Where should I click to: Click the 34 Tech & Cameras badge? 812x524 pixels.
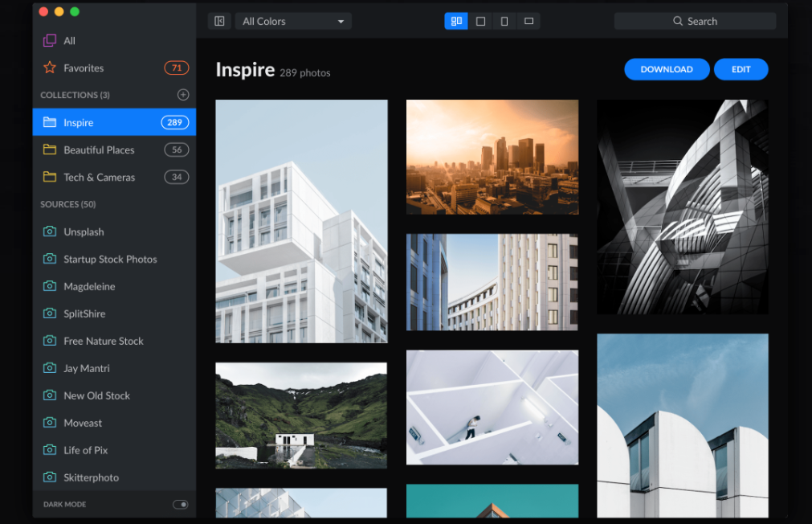(x=177, y=177)
